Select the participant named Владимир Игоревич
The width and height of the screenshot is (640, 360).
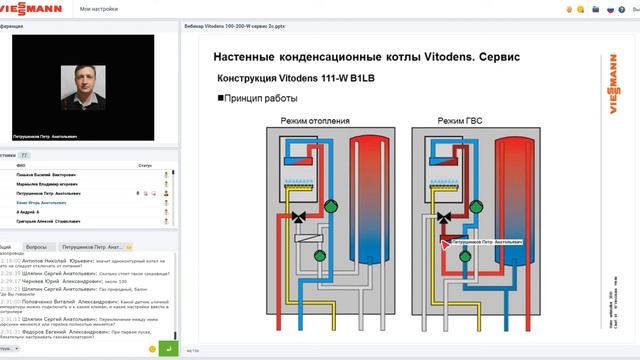(47, 184)
